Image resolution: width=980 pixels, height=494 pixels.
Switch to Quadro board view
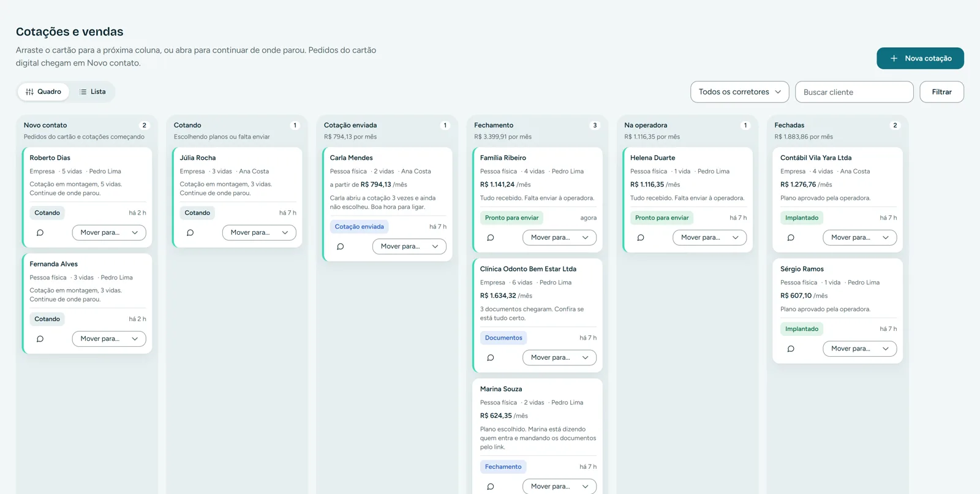coord(43,92)
